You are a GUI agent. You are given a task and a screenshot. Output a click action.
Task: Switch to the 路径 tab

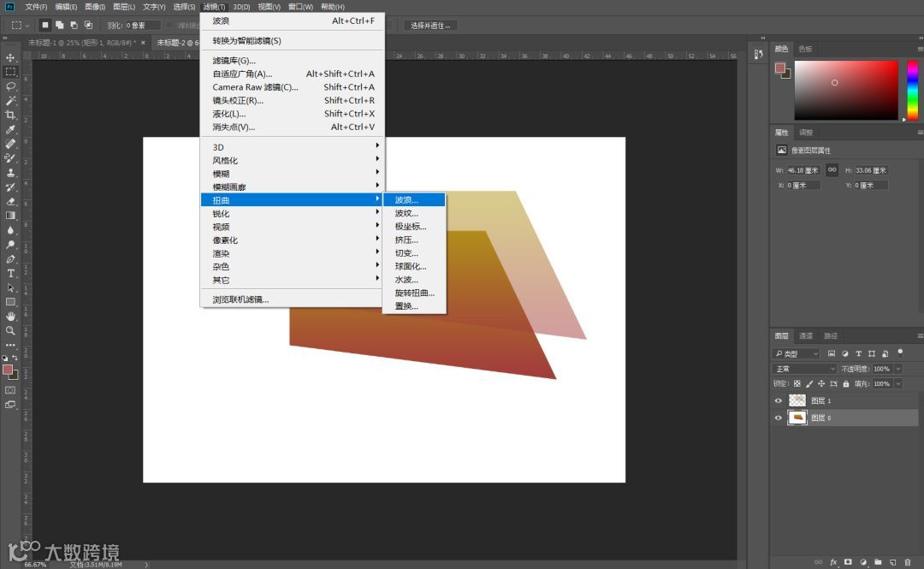point(830,335)
